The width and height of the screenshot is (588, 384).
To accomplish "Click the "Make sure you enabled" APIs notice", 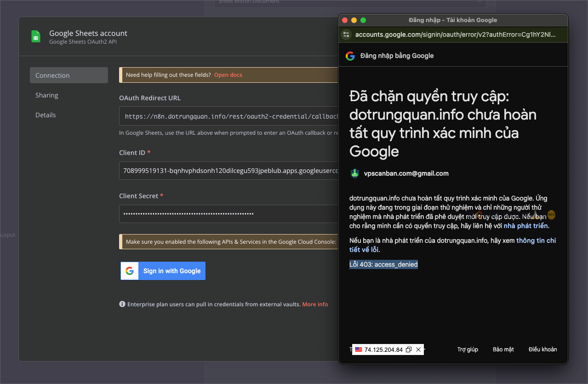I will (229, 241).
